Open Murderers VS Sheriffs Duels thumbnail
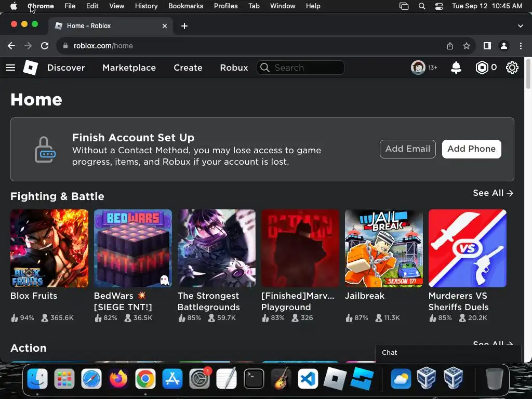The image size is (532, 399). pyautogui.click(x=468, y=248)
